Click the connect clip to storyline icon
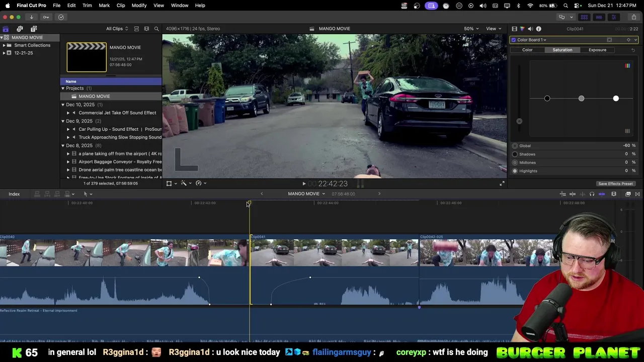 click(37, 194)
